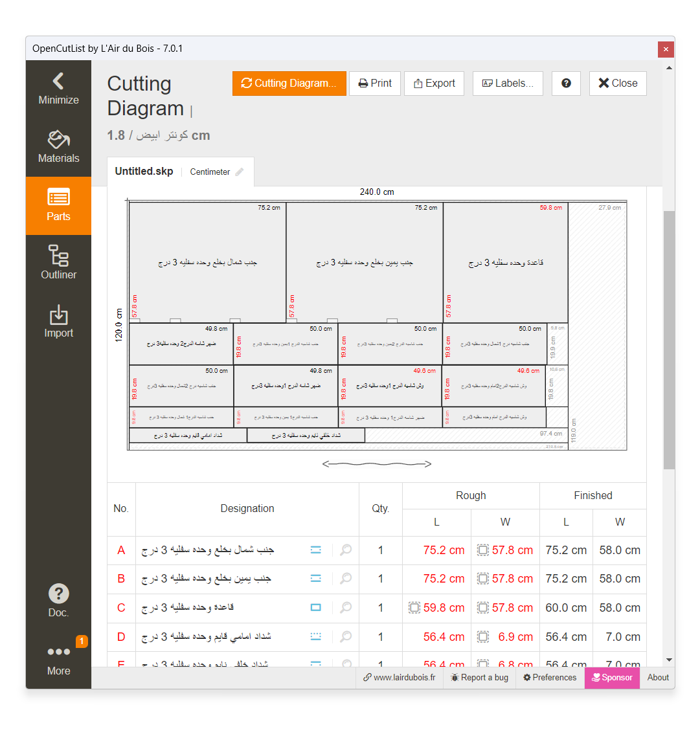Click the Print button
The height and width of the screenshot is (736, 700).
(x=375, y=84)
